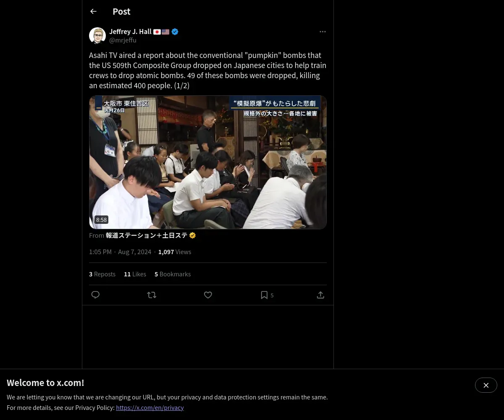
Task: Click the US flag emoji beside the name
Action: pyautogui.click(x=165, y=31)
